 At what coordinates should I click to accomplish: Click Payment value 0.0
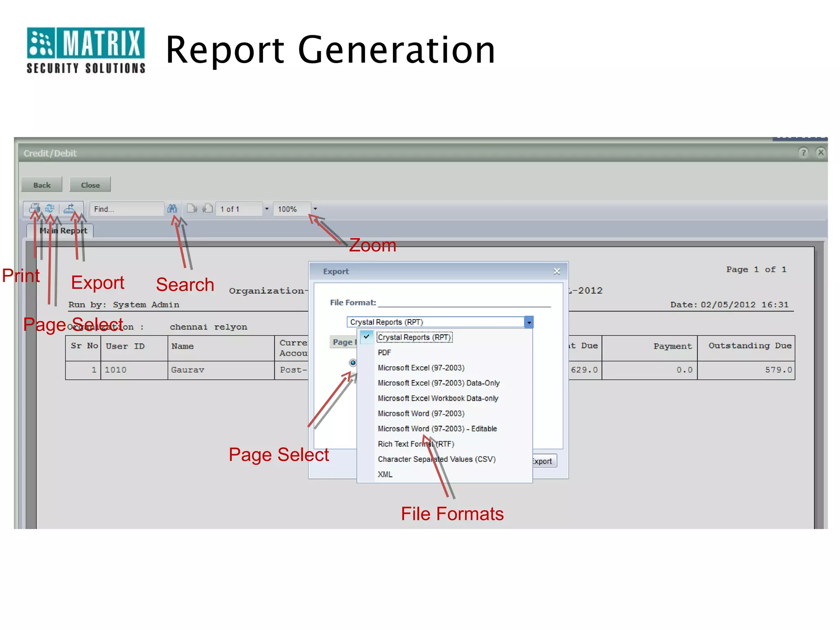pos(650,370)
